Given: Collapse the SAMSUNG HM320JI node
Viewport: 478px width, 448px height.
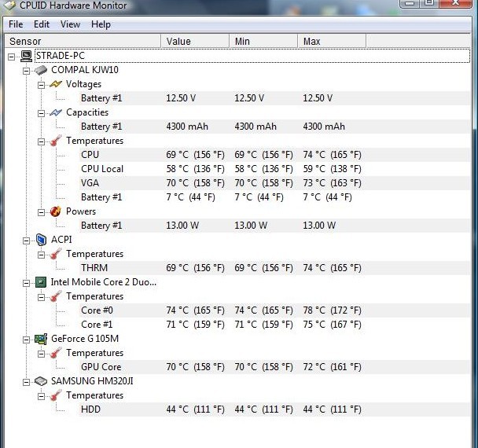Looking at the screenshot, I should click(27, 382).
